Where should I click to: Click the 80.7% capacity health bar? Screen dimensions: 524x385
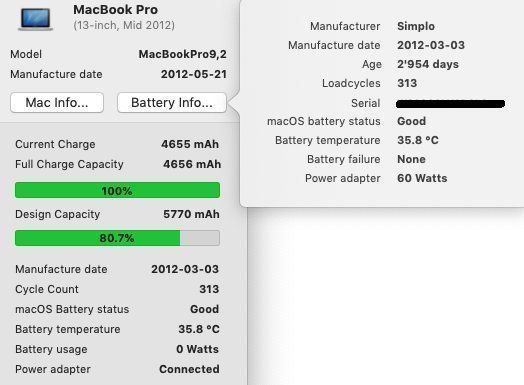[x=117, y=238]
